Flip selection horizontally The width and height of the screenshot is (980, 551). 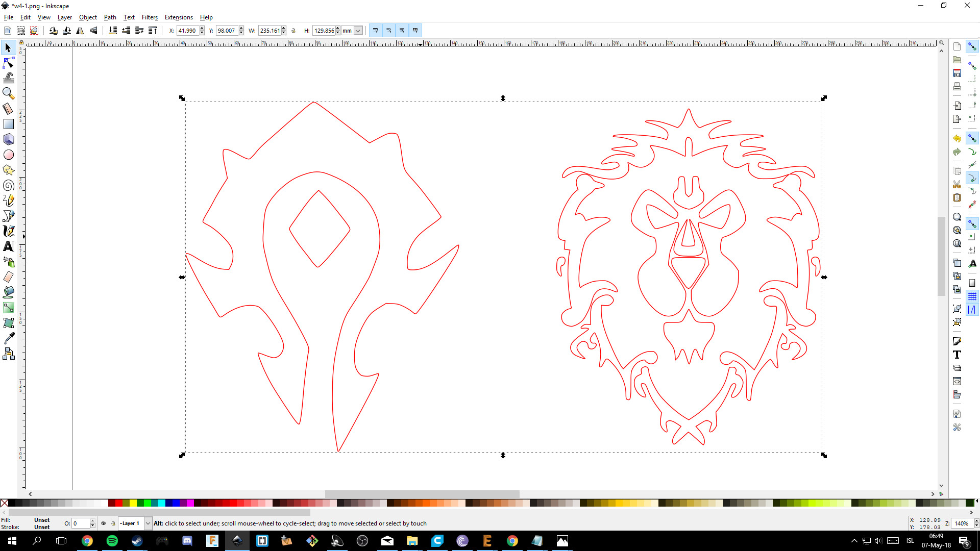click(80, 31)
